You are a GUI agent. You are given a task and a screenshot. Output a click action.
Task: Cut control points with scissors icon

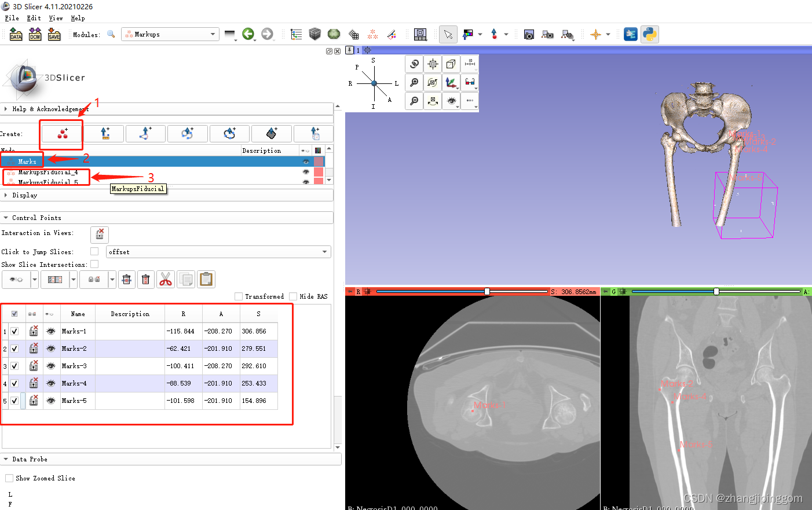tap(166, 280)
